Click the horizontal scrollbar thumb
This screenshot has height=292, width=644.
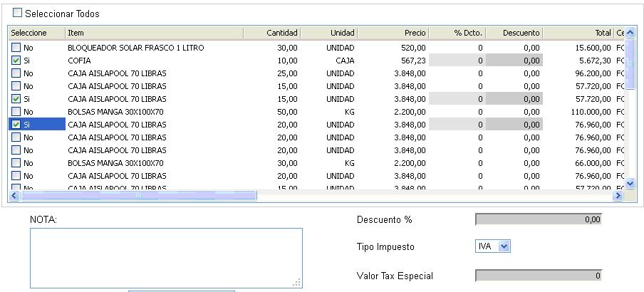point(138,195)
